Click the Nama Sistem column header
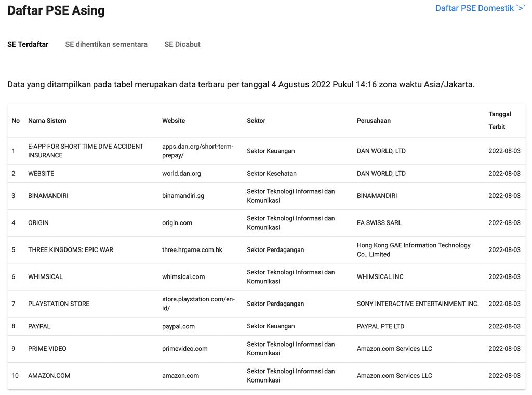The height and width of the screenshot is (395, 532). pos(47,121)
